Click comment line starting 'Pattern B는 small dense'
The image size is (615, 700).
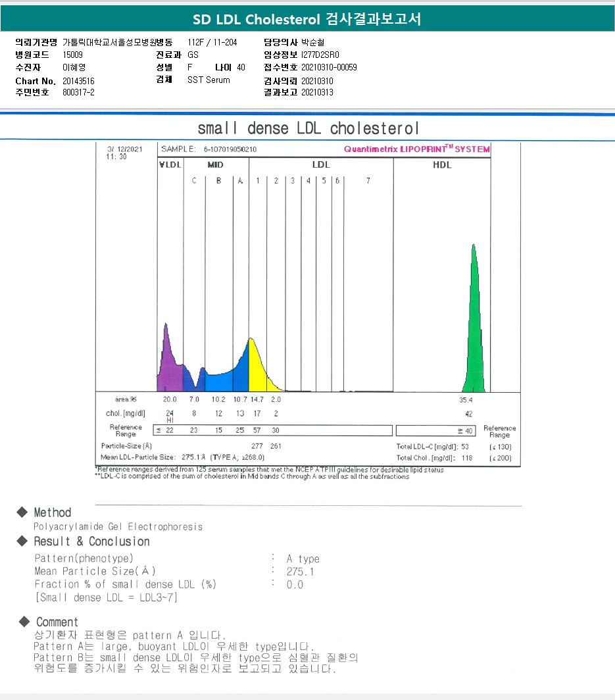coord(196,658)
